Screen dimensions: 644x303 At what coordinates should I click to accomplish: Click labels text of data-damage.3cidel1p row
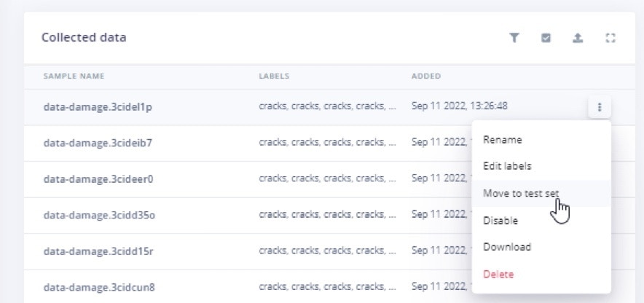click(x=327, y=106)
